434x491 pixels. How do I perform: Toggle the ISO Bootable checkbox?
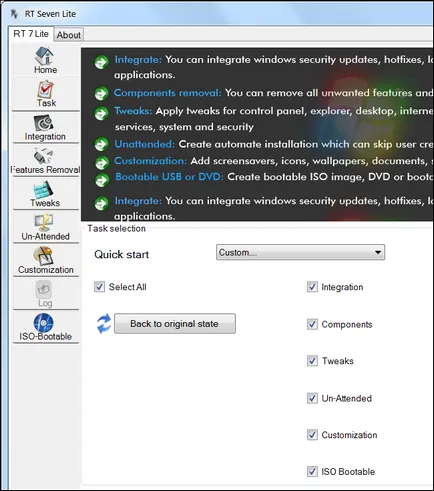[312, 471]
